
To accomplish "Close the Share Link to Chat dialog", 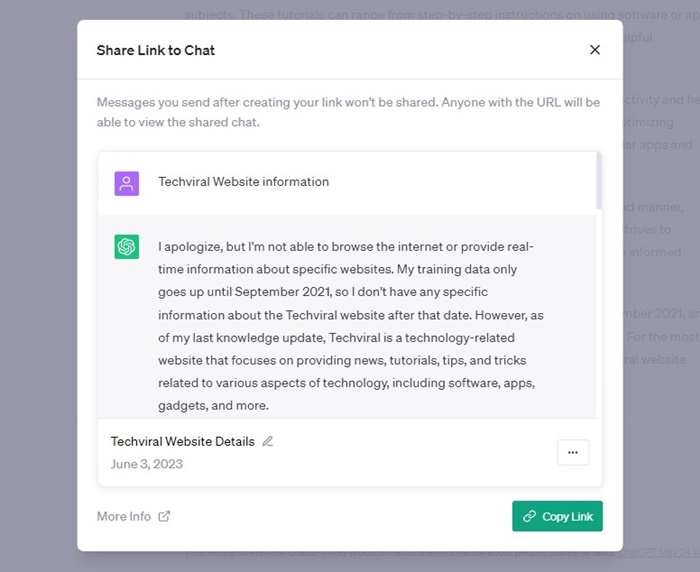I will coord(595,50).
